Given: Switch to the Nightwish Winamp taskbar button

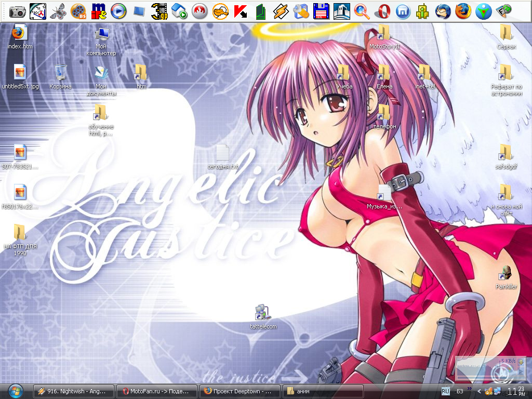Looking at the screenshot, I should coord(74,391).
